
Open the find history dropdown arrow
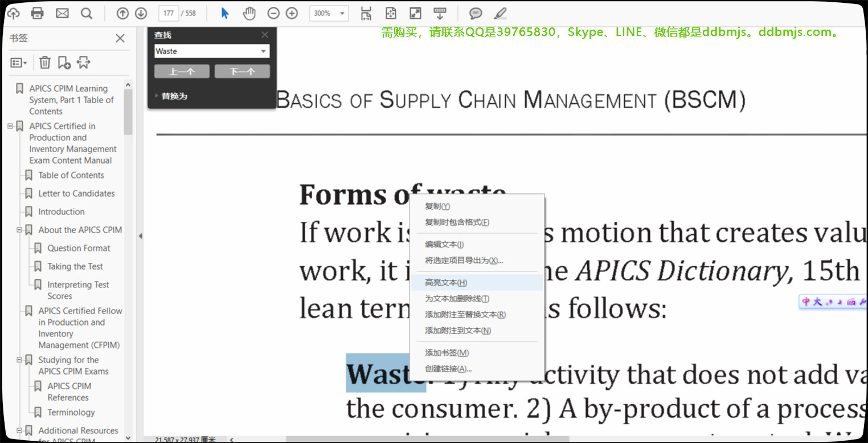click(263, 51)
